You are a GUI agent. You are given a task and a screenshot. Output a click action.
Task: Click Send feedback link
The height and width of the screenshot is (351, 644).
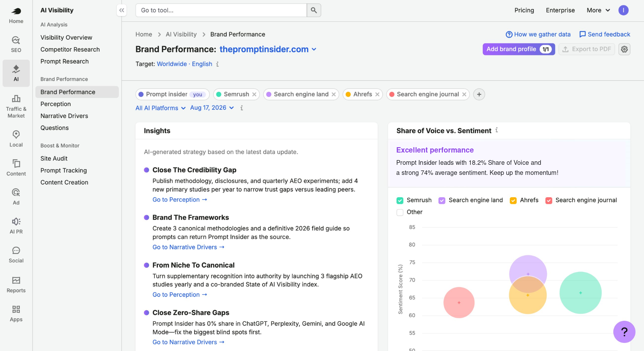pos(605,34)
